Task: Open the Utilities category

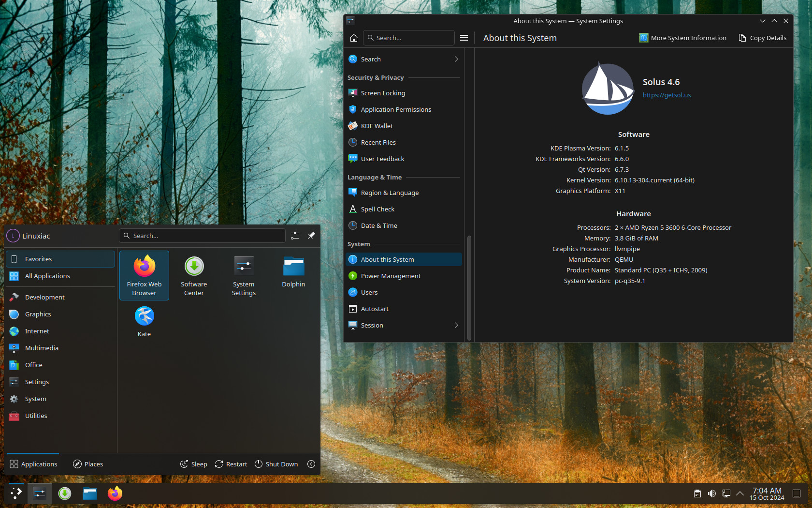Action: coord(60,416)
